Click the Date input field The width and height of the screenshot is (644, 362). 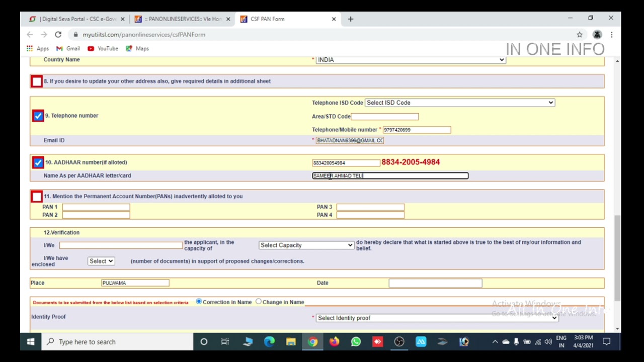pyautogui.click(x=435, y=284)
